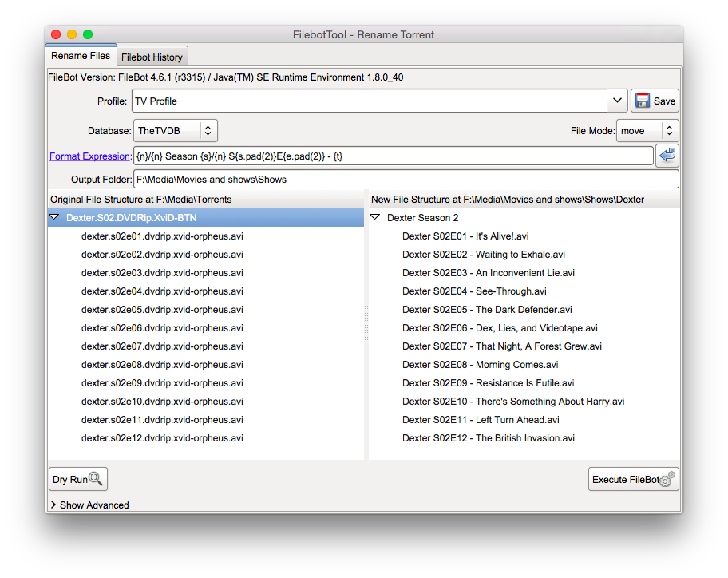Select dexter.s02e10.dvdrip.xvid-orpheus.avi
This screenshot has width=728, height=578.
(162, 402)
